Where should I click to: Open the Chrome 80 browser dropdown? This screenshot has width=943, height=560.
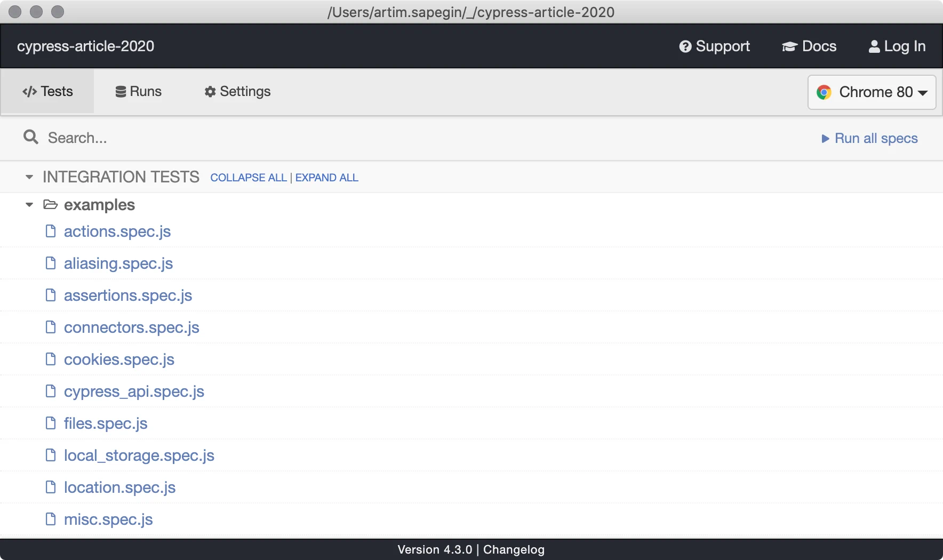click(872, 92)
